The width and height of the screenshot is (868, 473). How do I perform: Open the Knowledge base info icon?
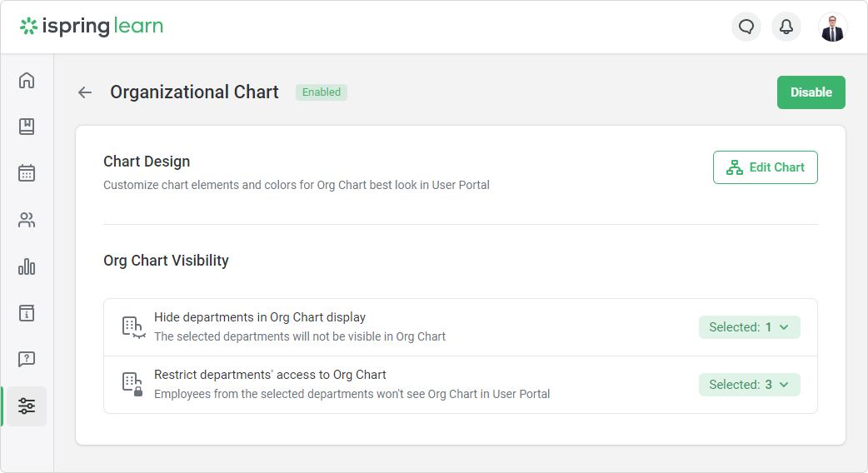27,313
